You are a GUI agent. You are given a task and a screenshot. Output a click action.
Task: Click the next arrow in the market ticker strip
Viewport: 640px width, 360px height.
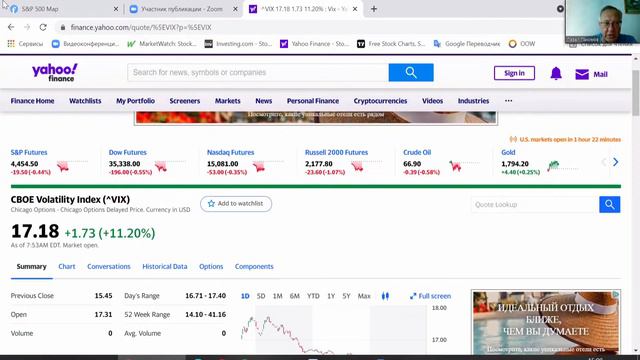coord(616,162)
